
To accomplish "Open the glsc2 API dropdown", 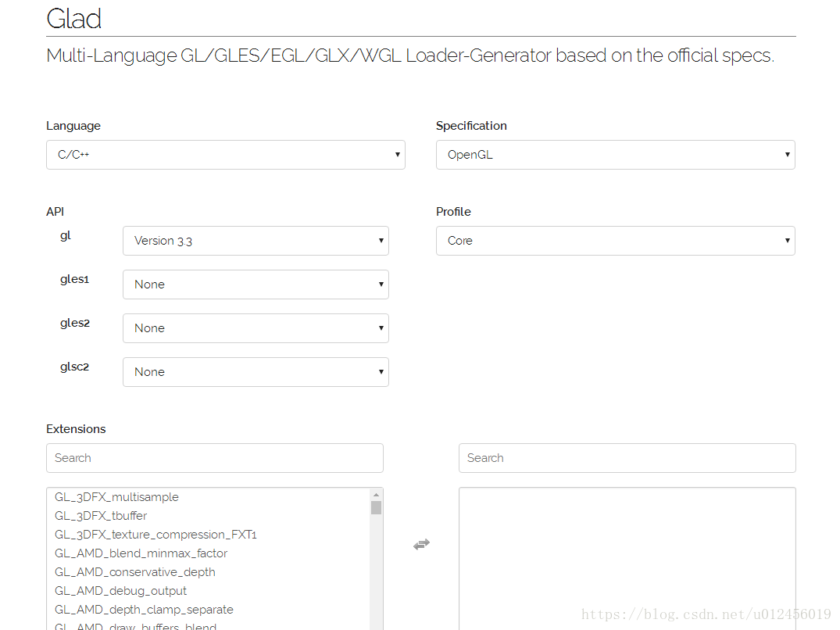I will (256, 372).
